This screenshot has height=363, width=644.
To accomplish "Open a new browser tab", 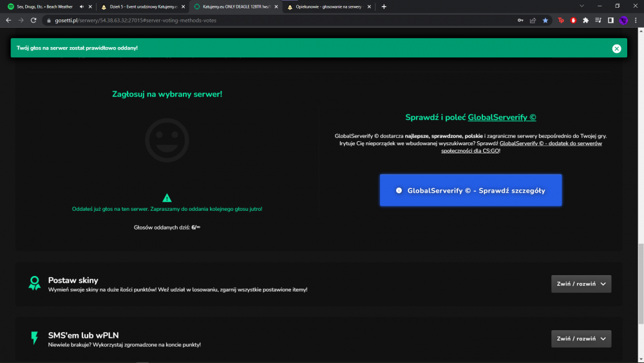I will (384, 6).
